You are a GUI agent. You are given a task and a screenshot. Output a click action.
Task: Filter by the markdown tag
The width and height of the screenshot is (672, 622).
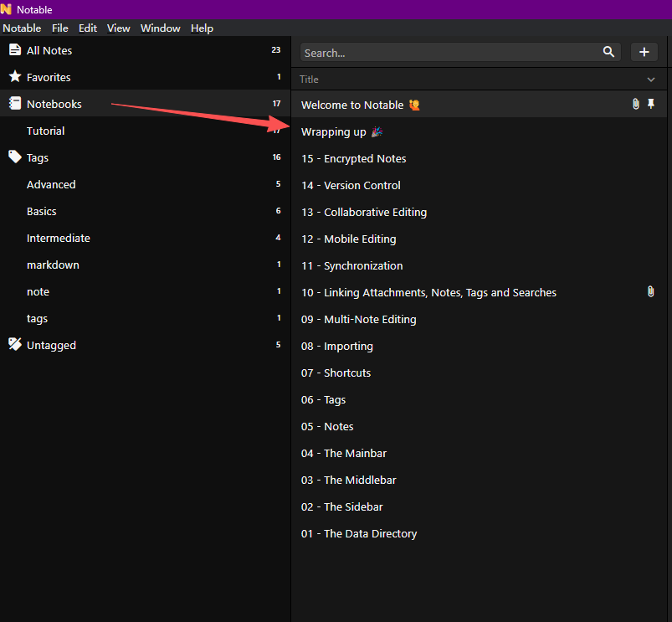(146, 265)
